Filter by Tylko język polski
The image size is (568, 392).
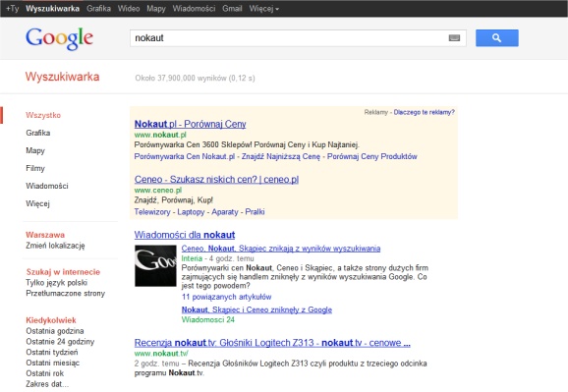(57, 283)
